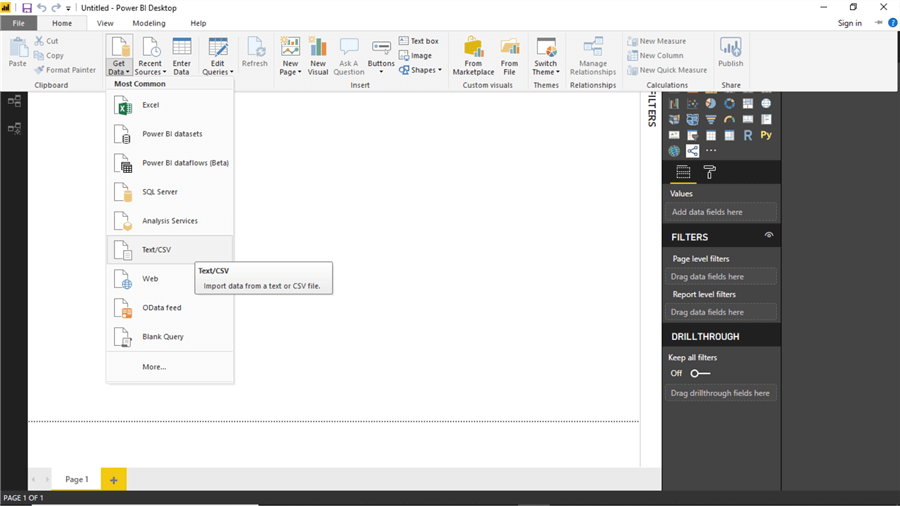
Task: Open the Fields well pane icon
Action: pos(683,172)
